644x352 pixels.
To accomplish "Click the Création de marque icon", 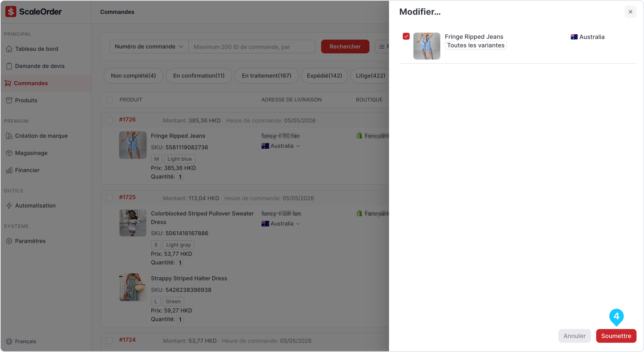I will 9,136.
